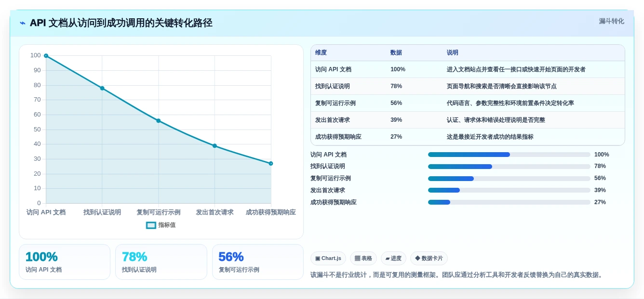644x299 pixels.
Task: Click the 表格 tag chip
Action: 363,259
